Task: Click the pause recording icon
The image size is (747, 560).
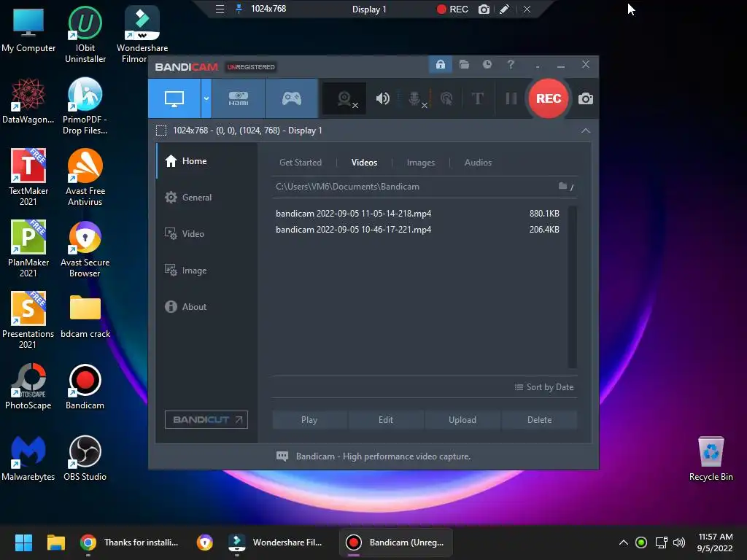Action: [511, 98]
